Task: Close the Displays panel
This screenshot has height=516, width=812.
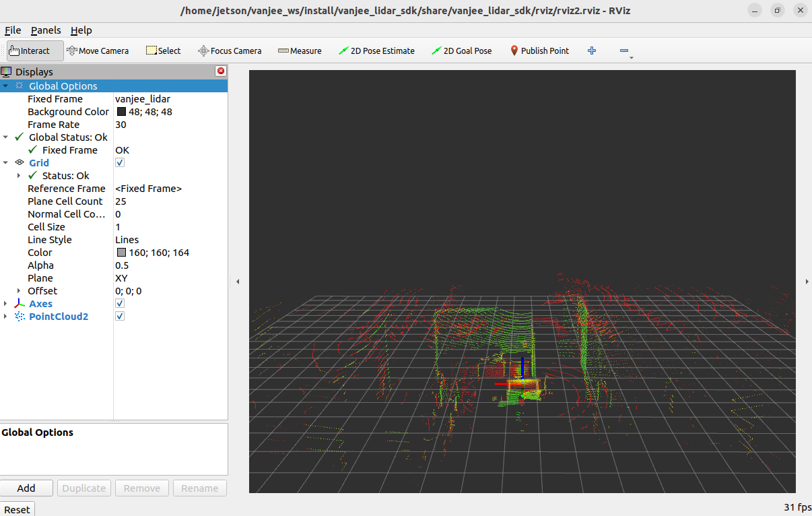Action: (221, 71)
